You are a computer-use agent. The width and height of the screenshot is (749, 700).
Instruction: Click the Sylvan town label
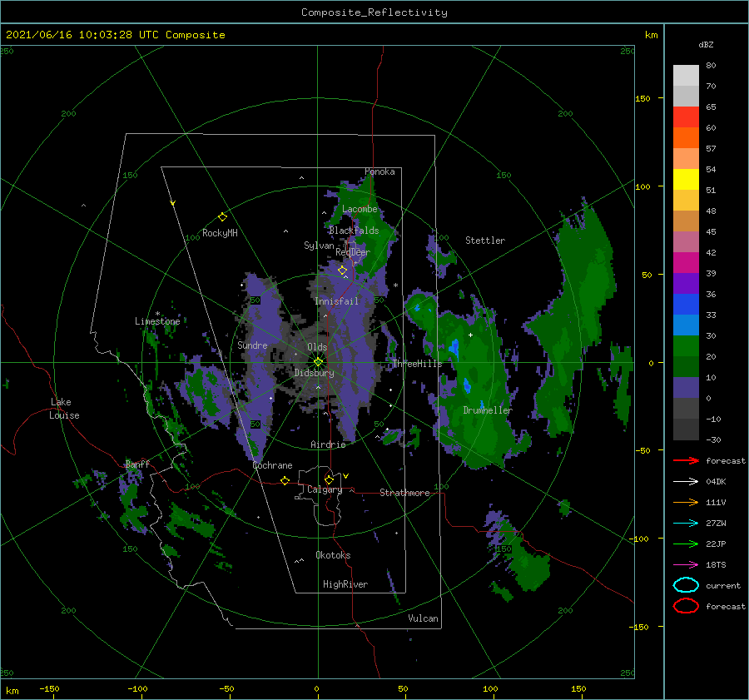[x=319, y=246]
